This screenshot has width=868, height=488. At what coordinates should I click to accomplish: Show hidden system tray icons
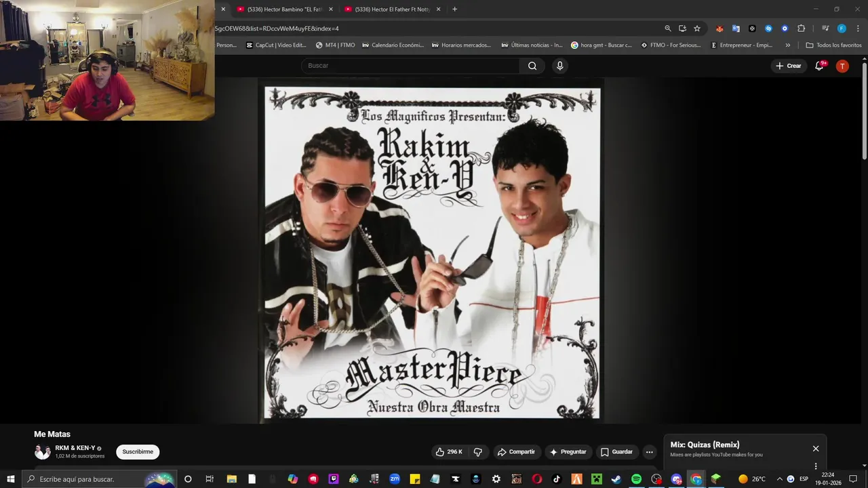[779, 479]
